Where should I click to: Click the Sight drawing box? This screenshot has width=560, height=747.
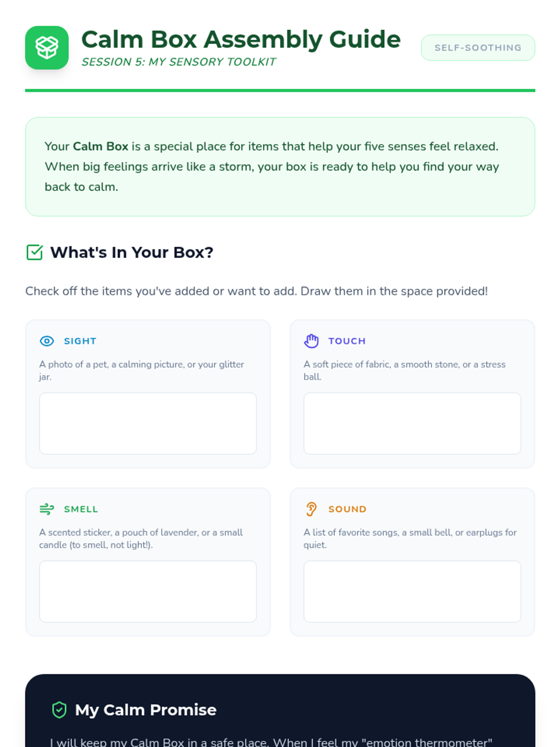click(148, 423)
